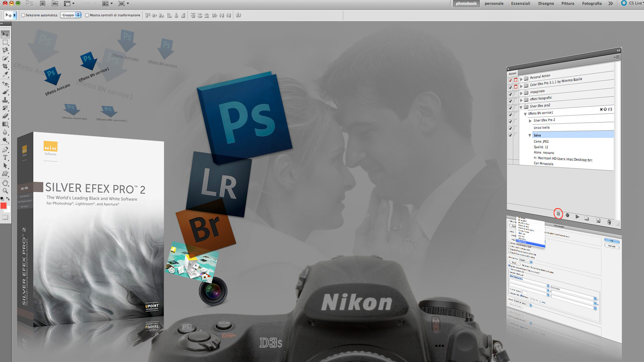Select the Blur tool

(5, 132)
